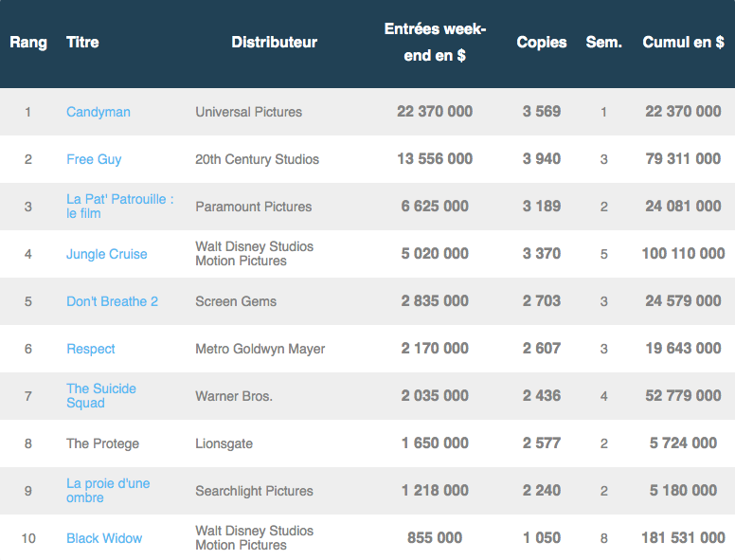735x560 pixels.
Task: Select Lionsgate distributor cell
Action: tap(224, 443)
